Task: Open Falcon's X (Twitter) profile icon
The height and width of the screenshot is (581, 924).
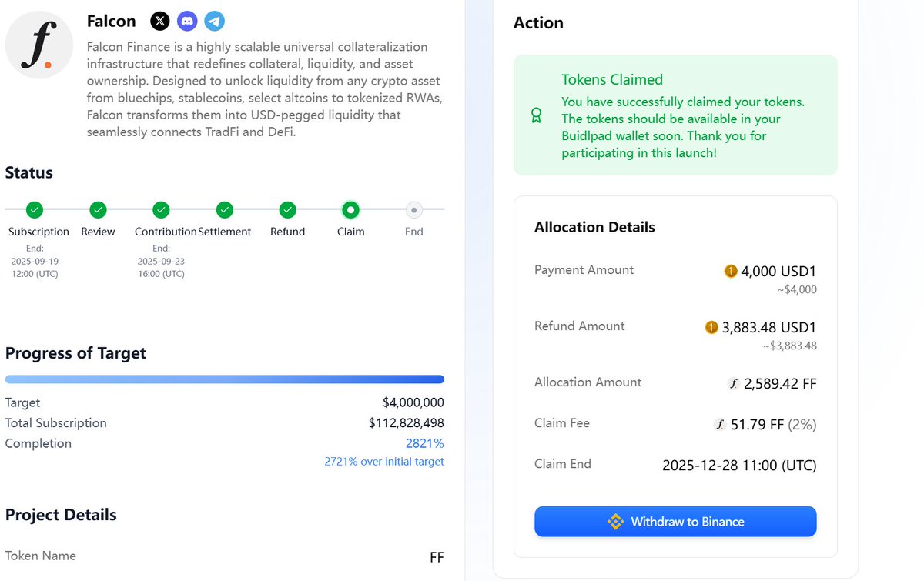Action: click(x=159, y=21)
